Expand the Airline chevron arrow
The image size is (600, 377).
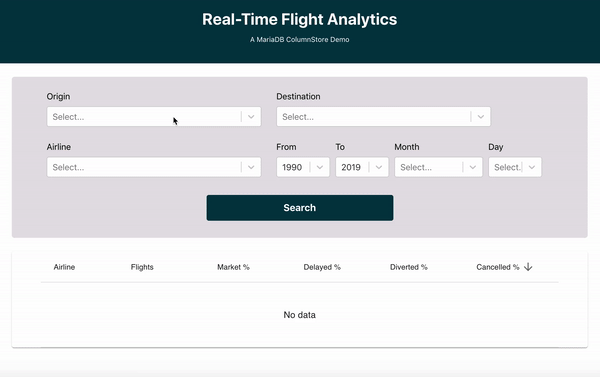(x=251, y=167)
